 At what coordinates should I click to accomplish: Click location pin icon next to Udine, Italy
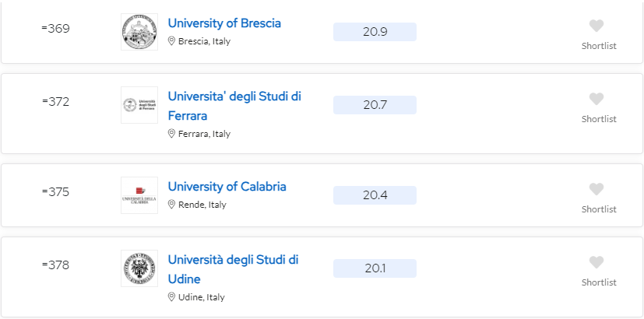[x=171, y=297]
